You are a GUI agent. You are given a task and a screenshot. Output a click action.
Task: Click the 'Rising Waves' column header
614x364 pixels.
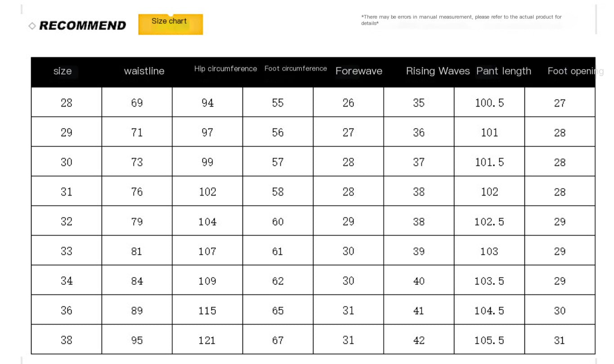[x=438, y=71]
